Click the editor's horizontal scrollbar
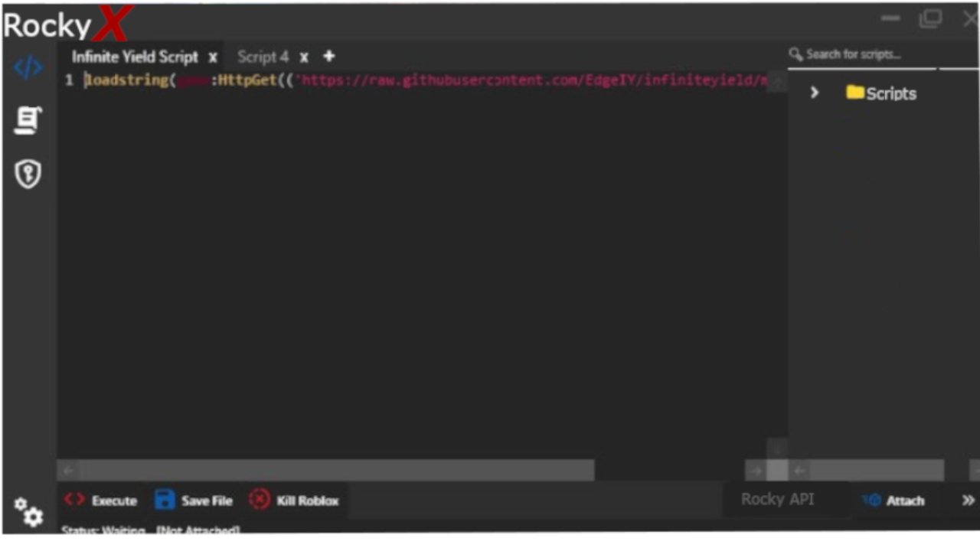 [x=335, y=470]
